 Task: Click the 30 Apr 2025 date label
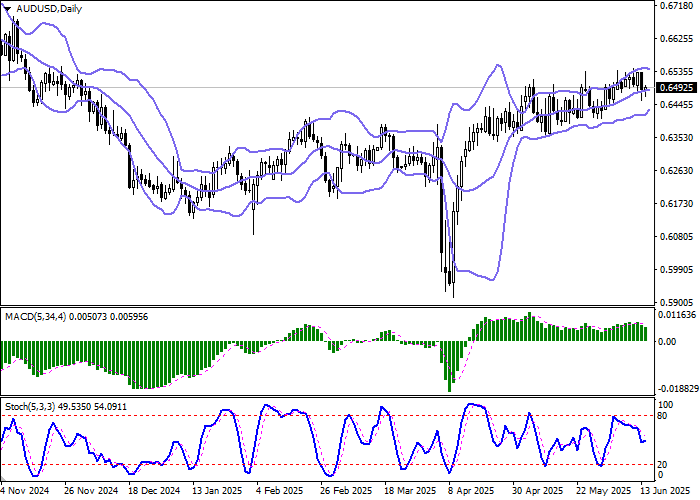[533, 492]
